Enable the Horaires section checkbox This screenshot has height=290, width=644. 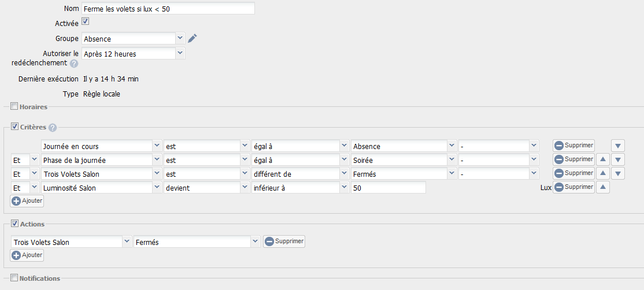pos(14,107)
